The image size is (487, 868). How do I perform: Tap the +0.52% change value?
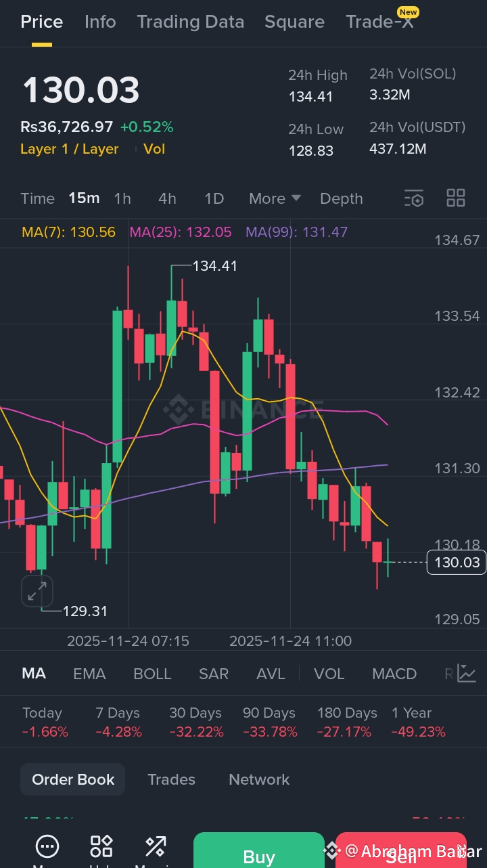point(147,127)
